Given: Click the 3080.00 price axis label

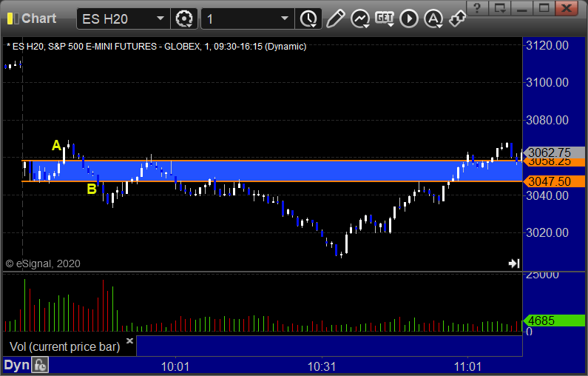Looking at the screenshot, I should coord(547,120).
